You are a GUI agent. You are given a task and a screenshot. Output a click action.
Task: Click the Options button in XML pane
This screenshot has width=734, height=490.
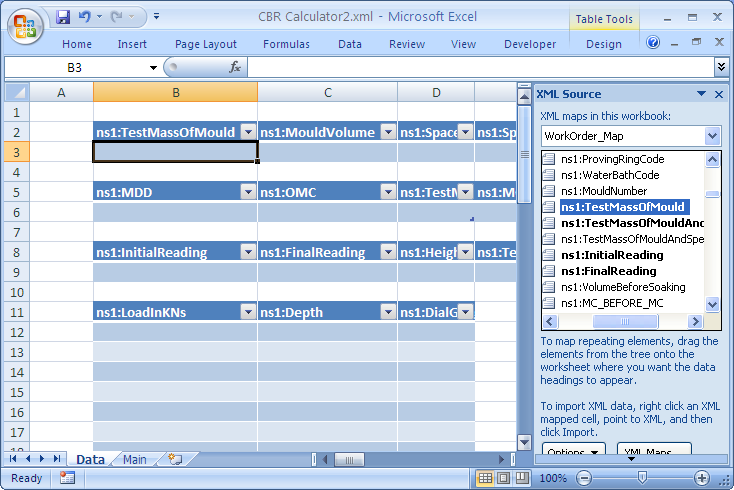coord(574,451)
